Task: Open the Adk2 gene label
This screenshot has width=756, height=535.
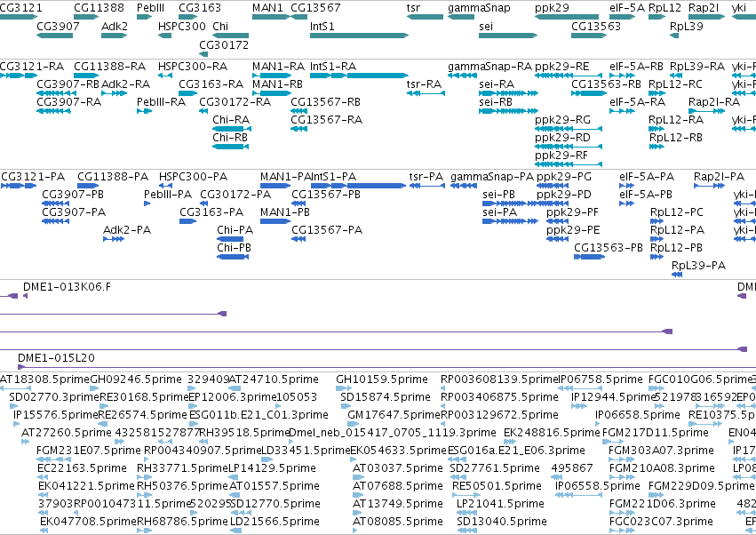Action: pos(115,26)
